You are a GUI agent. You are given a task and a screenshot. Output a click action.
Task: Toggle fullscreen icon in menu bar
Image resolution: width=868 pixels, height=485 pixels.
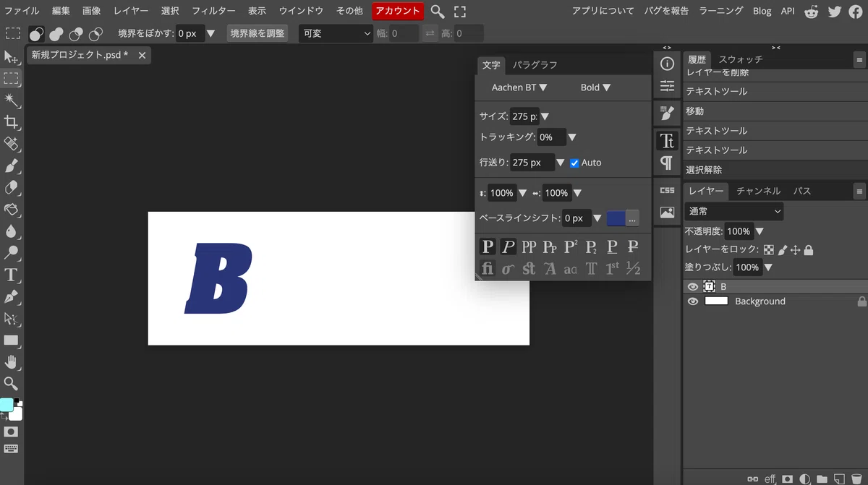tap(460, 11)
